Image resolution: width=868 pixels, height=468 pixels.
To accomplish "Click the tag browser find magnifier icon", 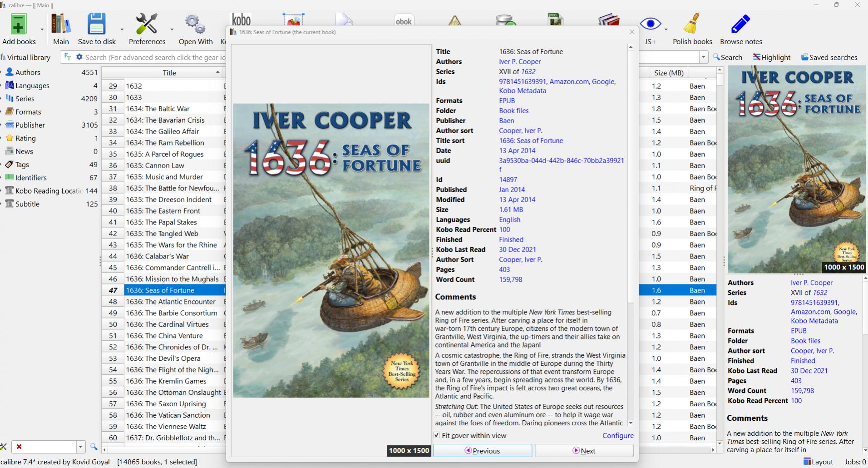I will (94, 447).
